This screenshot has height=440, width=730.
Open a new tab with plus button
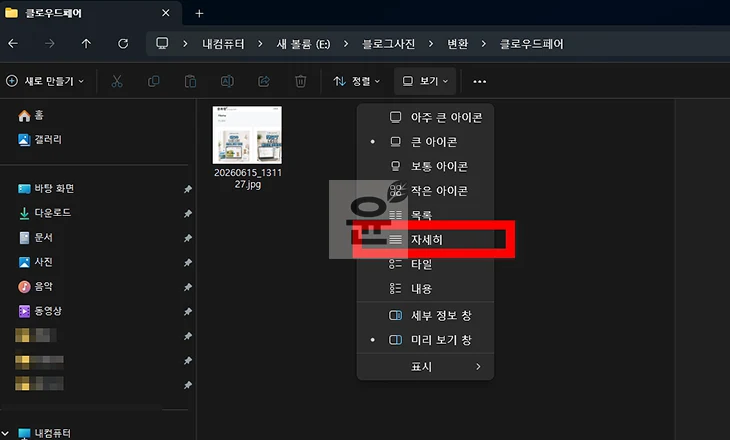pyautogui.click(x=199, y=14)
